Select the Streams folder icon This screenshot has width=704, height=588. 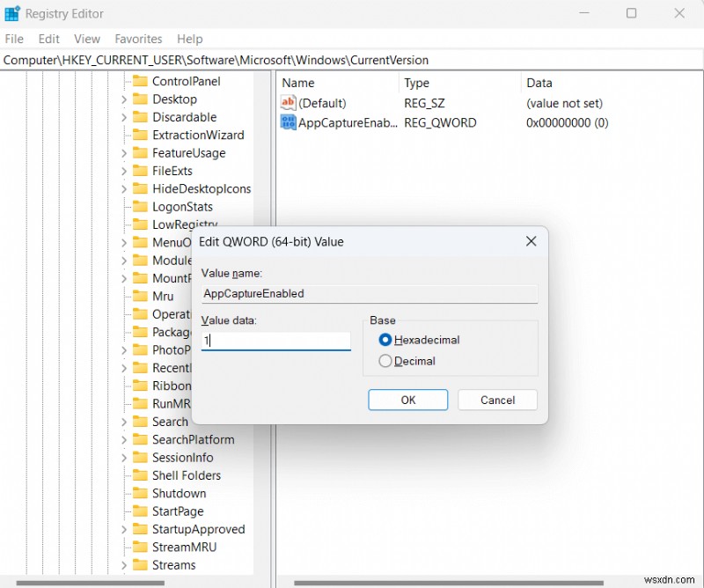(141, 565)
